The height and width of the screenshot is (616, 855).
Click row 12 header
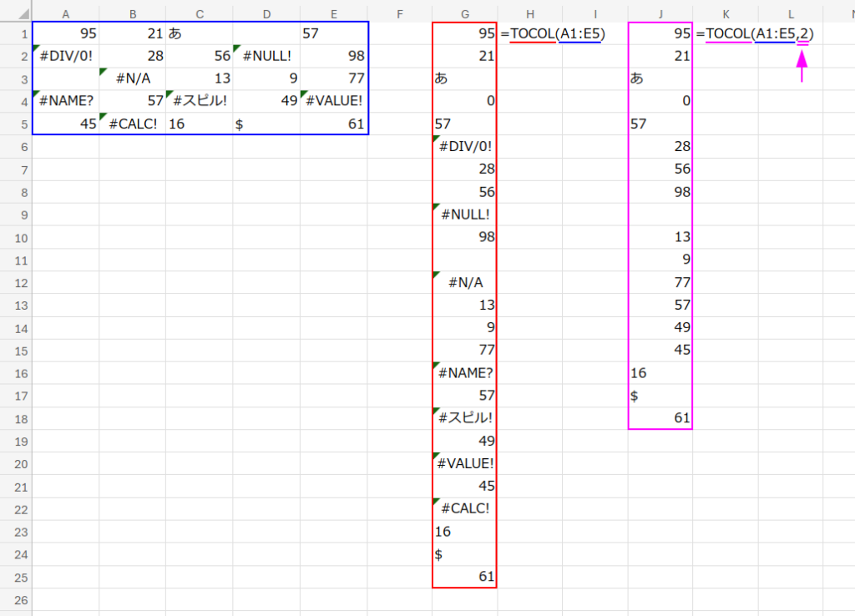point(15,282)
